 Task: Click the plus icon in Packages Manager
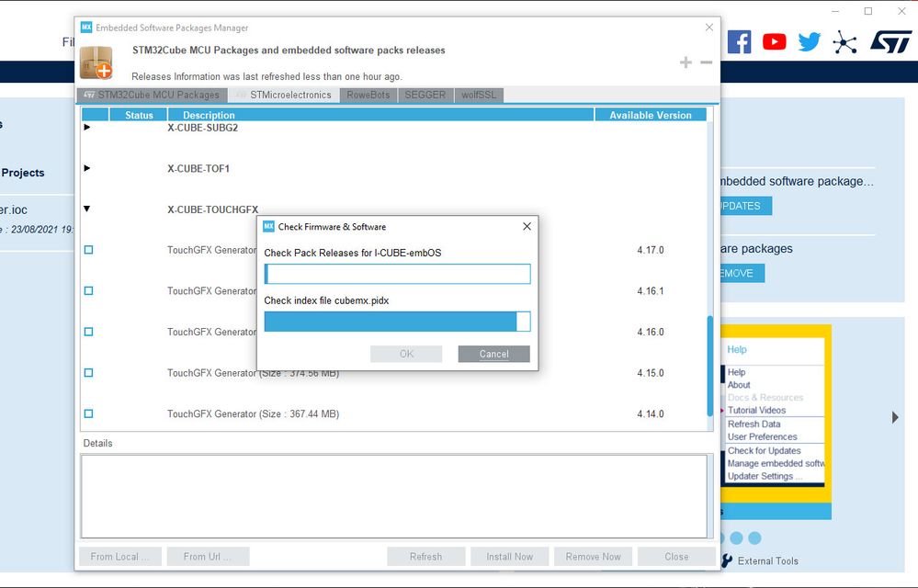tap(686, 62)
